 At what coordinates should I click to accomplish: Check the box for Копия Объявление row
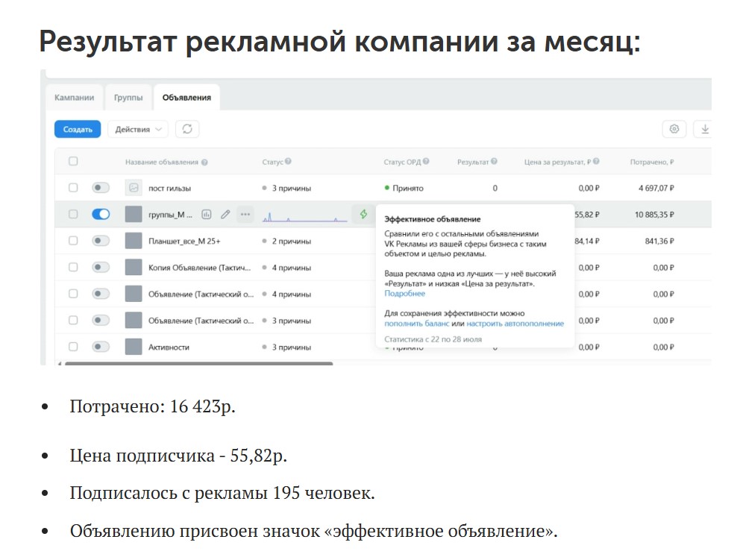73,267
